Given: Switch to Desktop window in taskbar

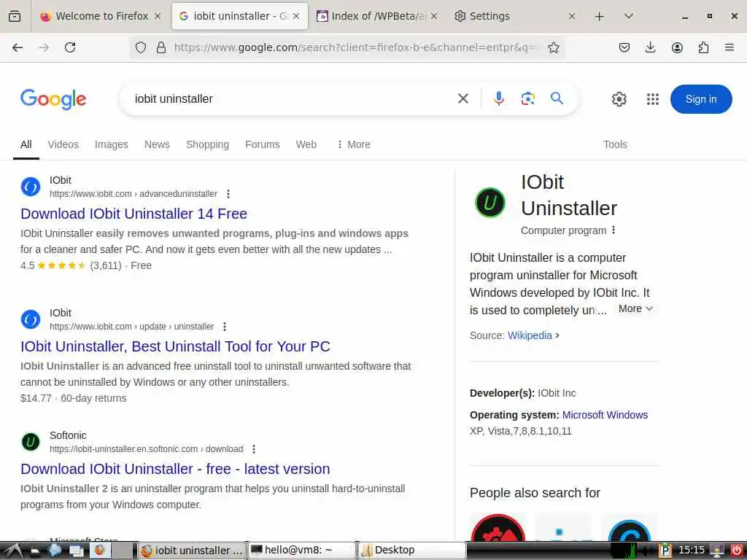Looking at the screenshot, I should click(x=411, y=551).
